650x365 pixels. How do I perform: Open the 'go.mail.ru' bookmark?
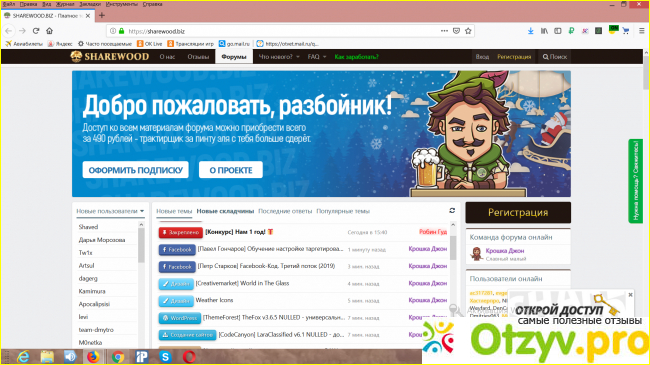[x=234, y=44]
